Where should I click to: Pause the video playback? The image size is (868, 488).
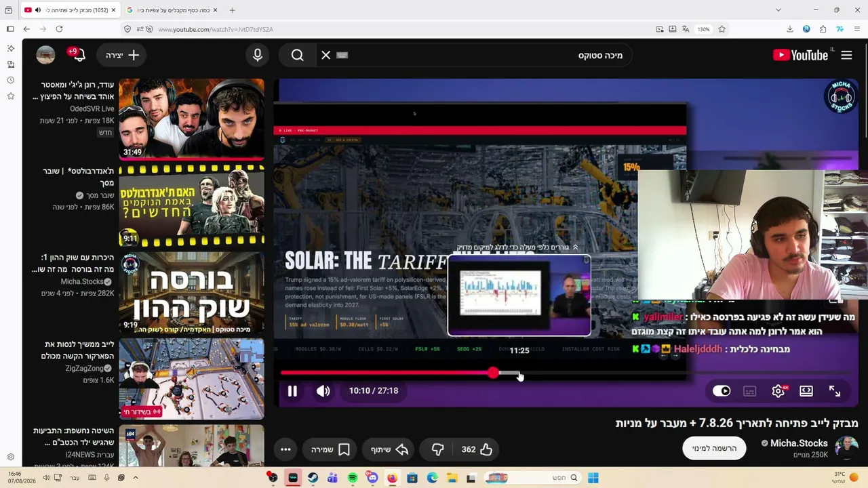tap(292, 391)
